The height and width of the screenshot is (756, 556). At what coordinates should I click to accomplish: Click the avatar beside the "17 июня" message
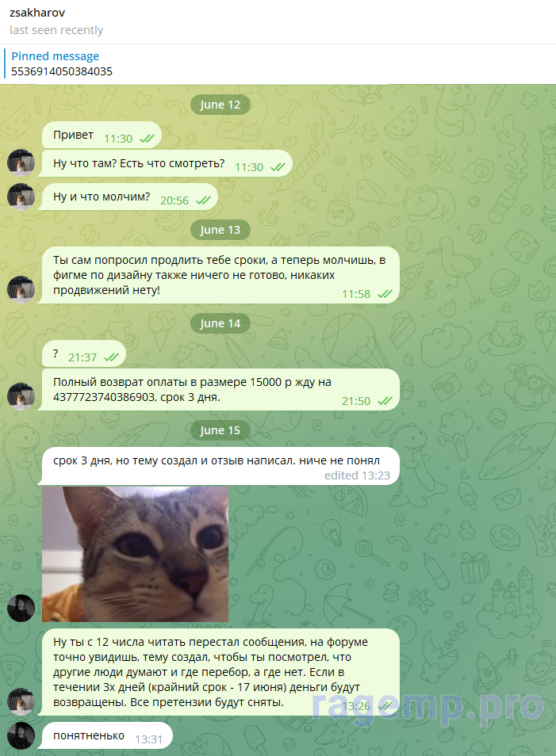tap(21, 701)
